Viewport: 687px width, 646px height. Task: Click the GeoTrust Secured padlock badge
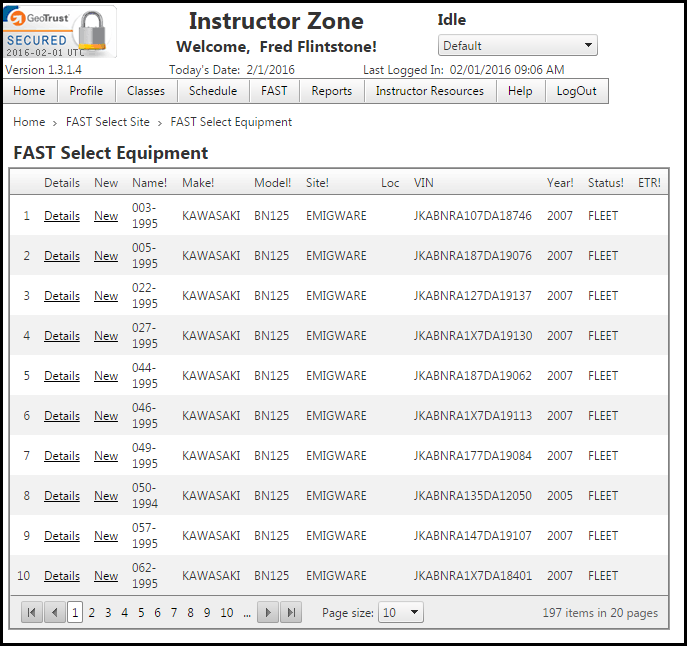pos(60,32)
